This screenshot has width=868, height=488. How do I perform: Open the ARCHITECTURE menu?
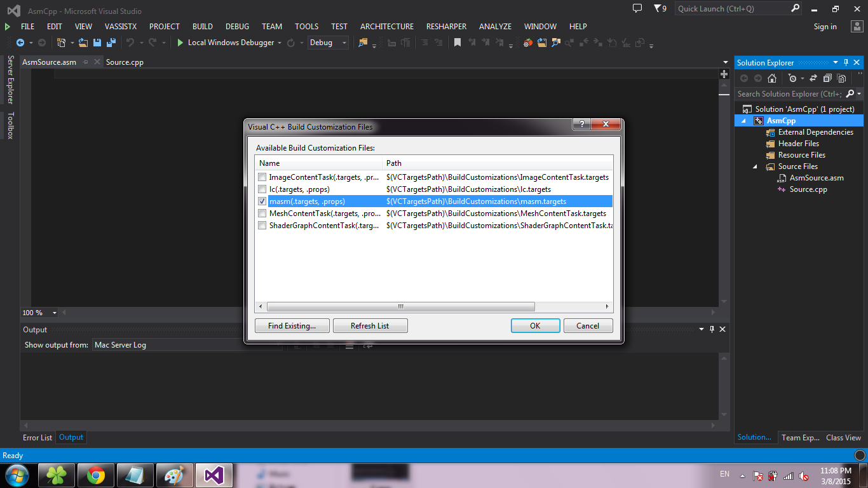click(387, 27)
